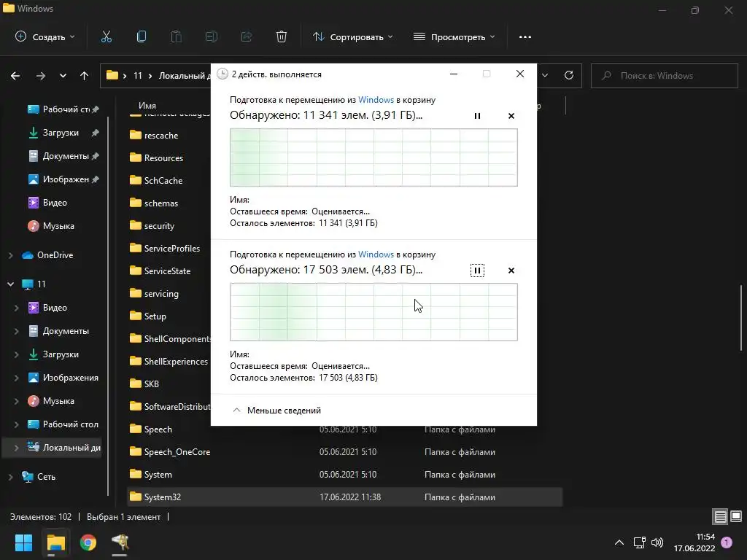Viewport: 747px width, 560px height.
Task: Go back with the left arrow
Action: (x=15, y=76)
